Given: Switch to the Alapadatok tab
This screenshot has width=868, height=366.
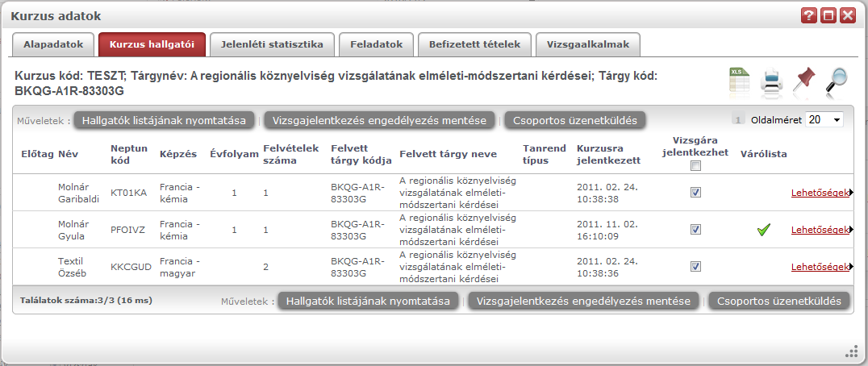Looking at the screenshot, I should click(x=53, y=45).
